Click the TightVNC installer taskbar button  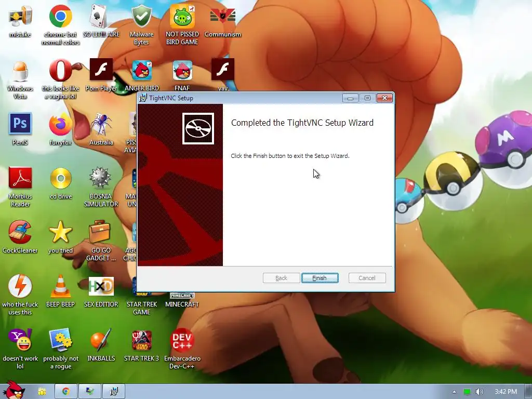tap(114, 392)
